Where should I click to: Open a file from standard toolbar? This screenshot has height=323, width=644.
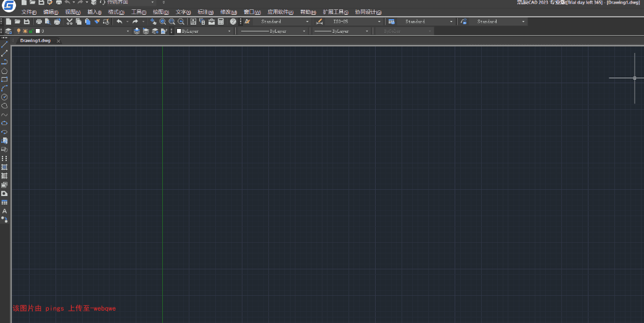pyautogui.click(x=18, y=22)
